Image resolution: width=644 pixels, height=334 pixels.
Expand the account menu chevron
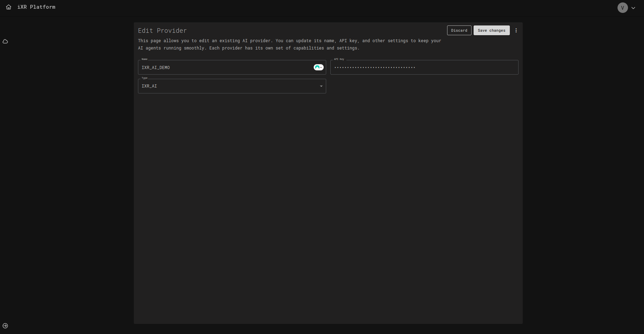(633, 8)
